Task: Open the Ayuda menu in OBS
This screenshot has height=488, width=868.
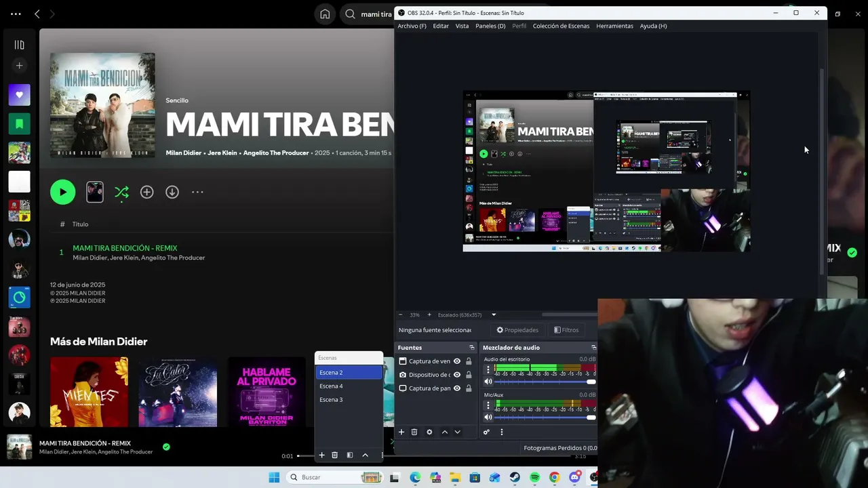Action: 653,26
